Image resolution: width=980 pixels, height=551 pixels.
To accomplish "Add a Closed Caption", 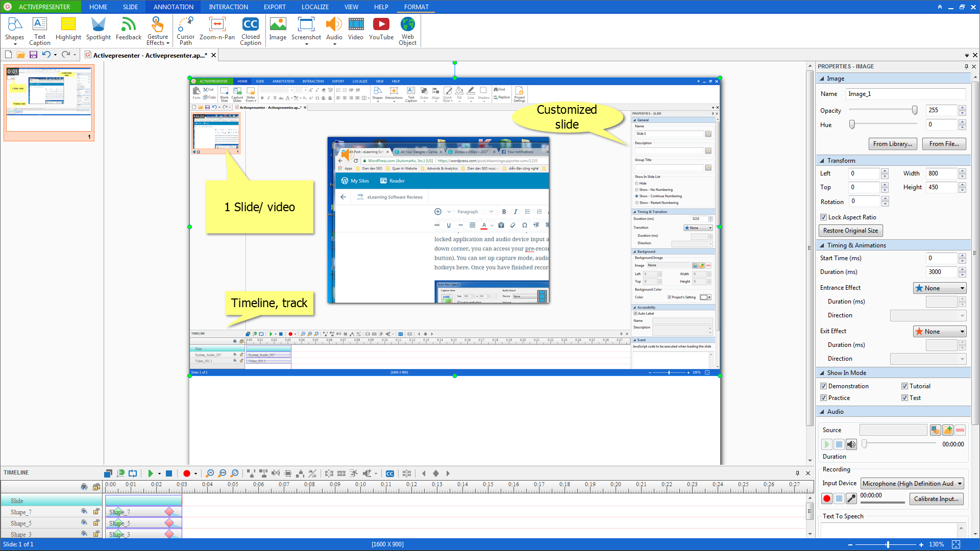I will click(250, 31).
